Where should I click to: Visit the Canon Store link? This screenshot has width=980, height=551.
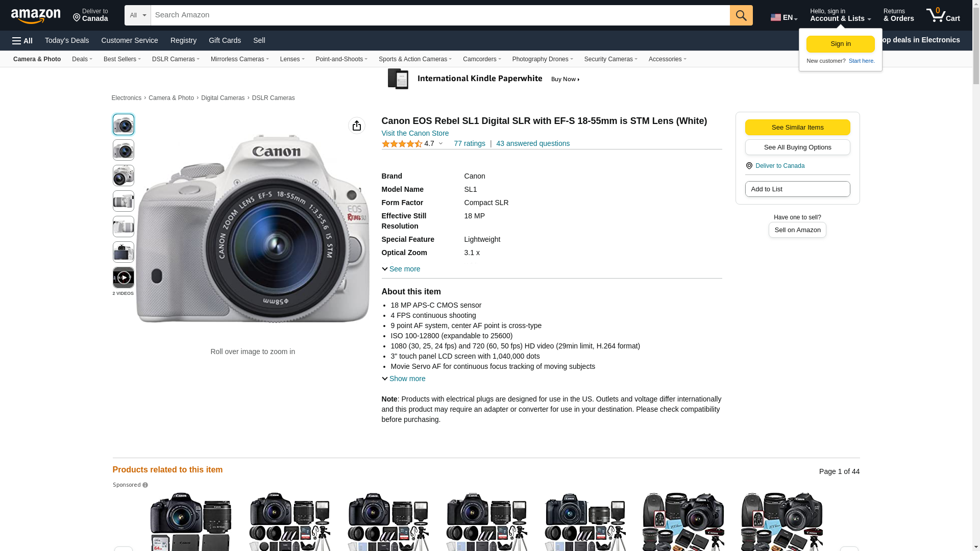[x=415, y=133]
